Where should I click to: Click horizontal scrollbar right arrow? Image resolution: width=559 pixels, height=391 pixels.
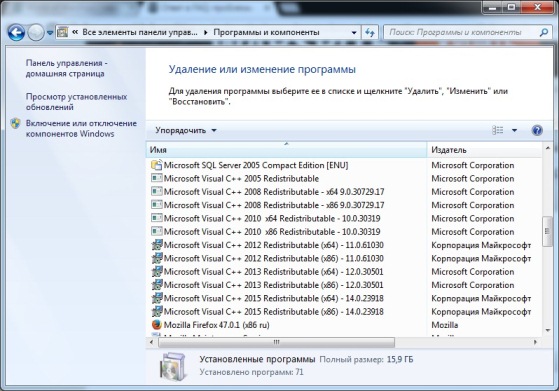535,342
